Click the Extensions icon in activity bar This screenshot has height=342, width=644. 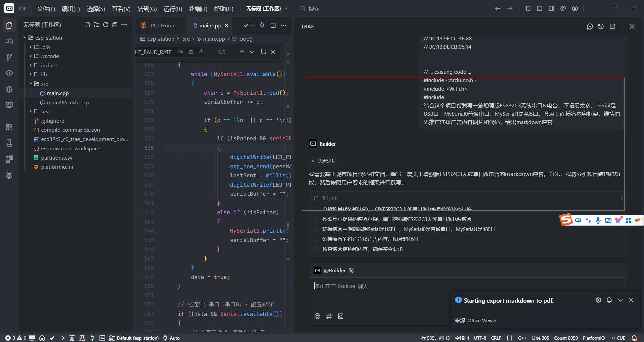[x=9, y=127]
